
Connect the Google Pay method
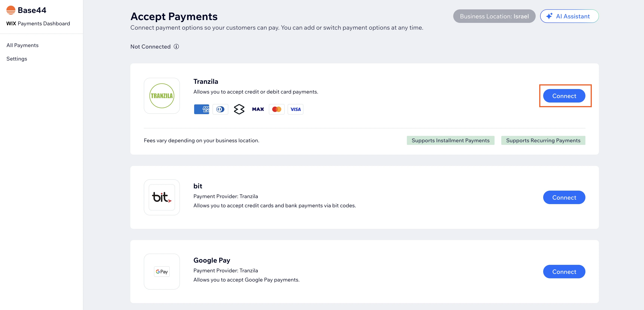(x=564, y=272)
